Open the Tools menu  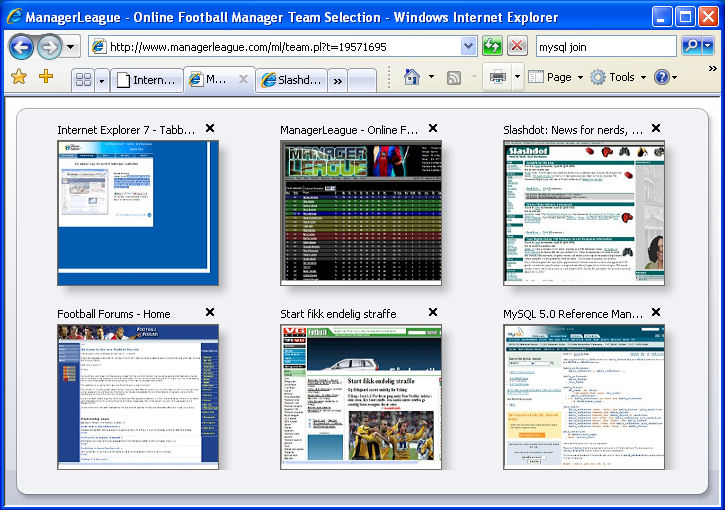pyautogui.click(x=618, y=77)
